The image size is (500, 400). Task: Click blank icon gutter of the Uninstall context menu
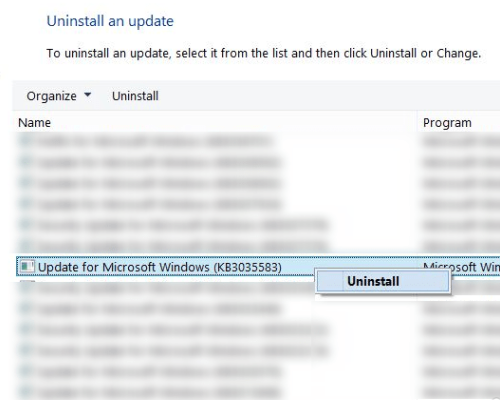[330, 281]
